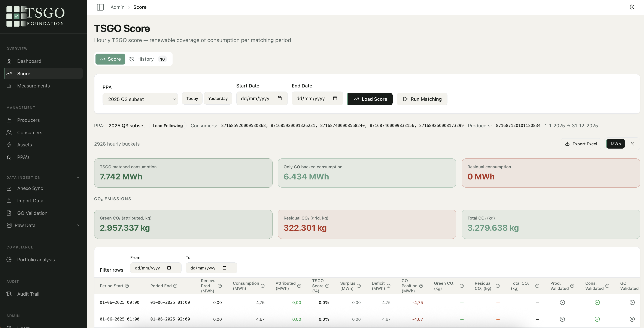Click the Deficit column help icon
This screenshot has width=644, height=328.
(x=389, y=286)
